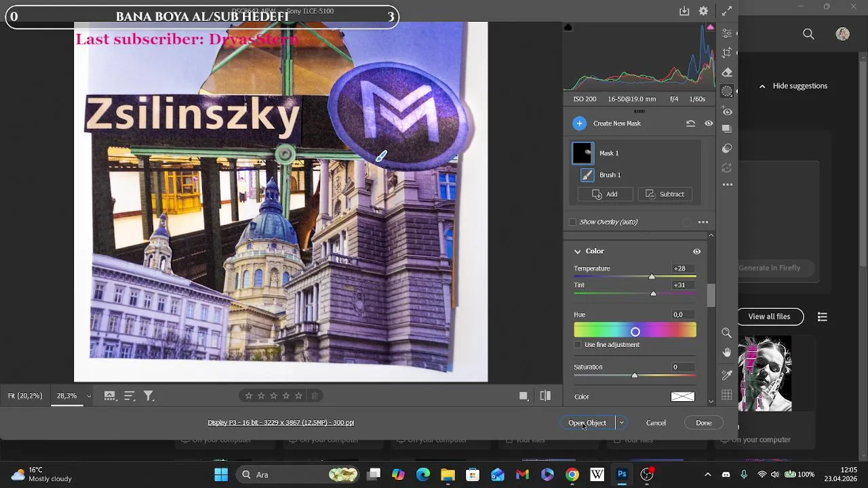The height and width of the screenshot is (488, 868).
Task: Click View all files in Photoshop home
Action: 769,317
